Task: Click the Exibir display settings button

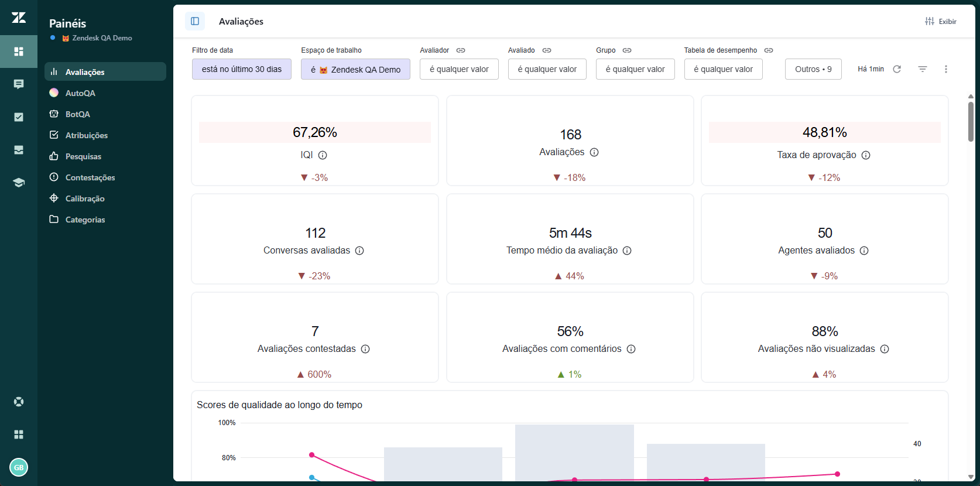Action: click(940, 21)
